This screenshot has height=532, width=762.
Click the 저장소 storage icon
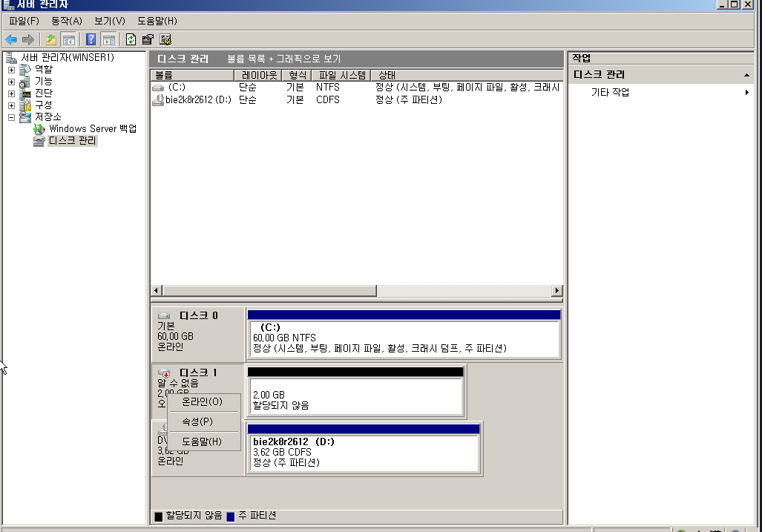coord(25,117)
